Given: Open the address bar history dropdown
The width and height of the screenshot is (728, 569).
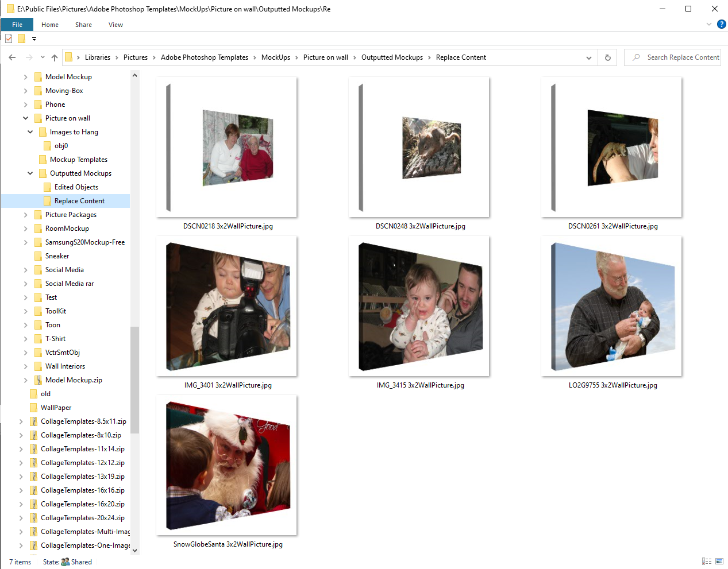Looking at the screenshot, I should 588,57.
